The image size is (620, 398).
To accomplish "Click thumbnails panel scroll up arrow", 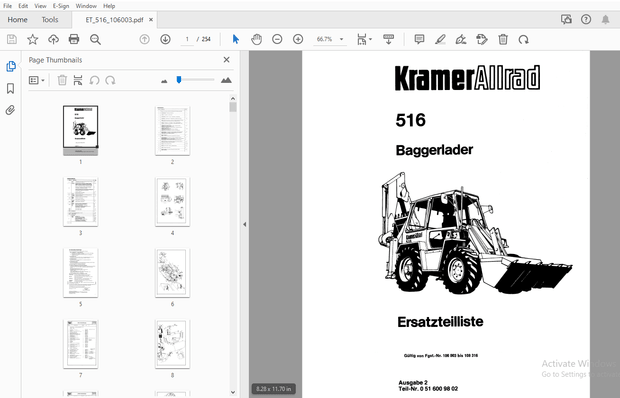I will click(x=233, y=98).
